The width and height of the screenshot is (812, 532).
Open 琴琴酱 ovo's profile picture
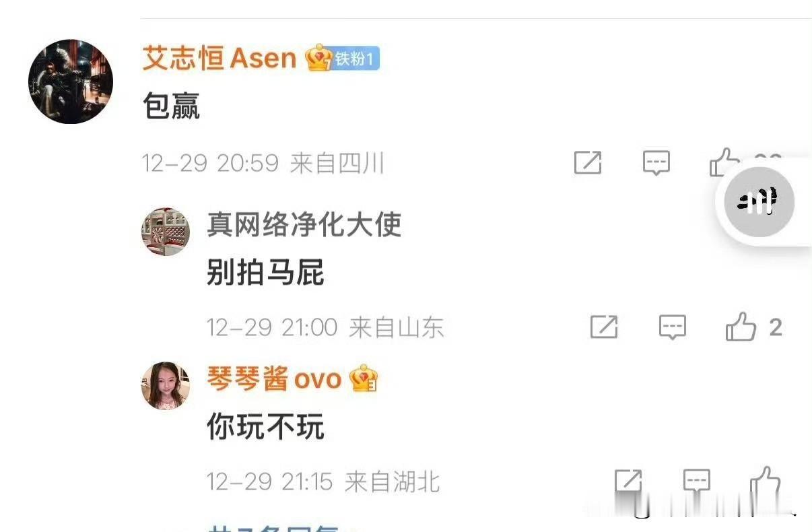(x=165, y=385)
